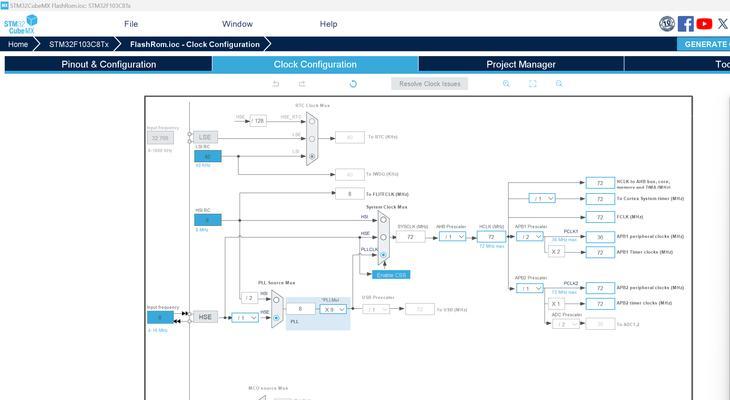
Task: Select HSE_RTC in RTC Clock Mux
Action: tap(312, 122)
